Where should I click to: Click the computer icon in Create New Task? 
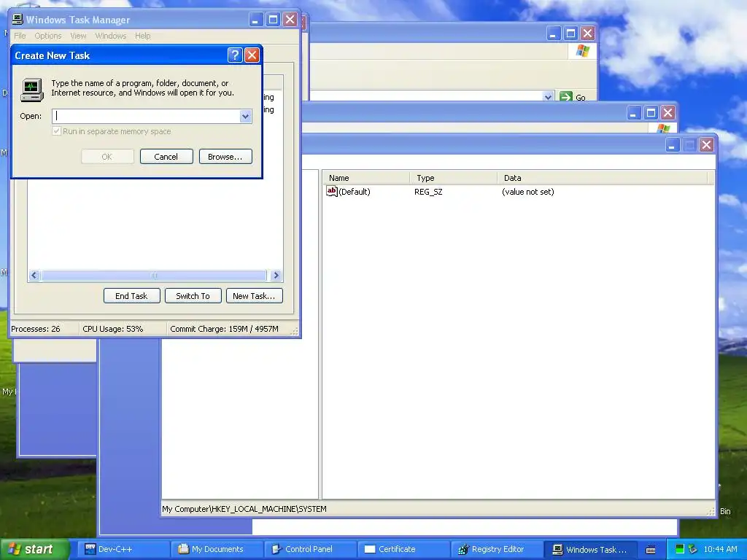[x=32, y=90]
